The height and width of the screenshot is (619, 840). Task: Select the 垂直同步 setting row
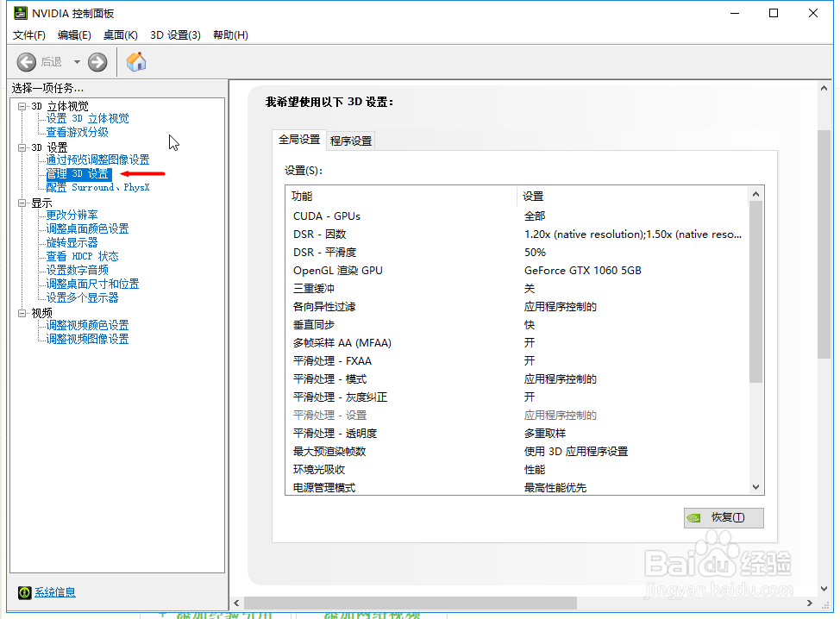click(517, 325)
